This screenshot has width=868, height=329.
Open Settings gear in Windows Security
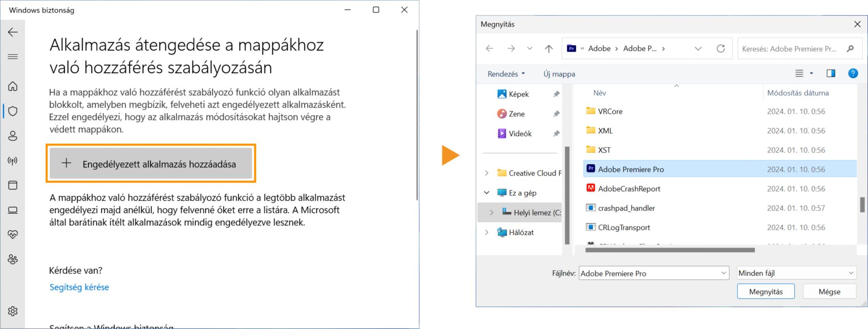[x=13, y=311]
